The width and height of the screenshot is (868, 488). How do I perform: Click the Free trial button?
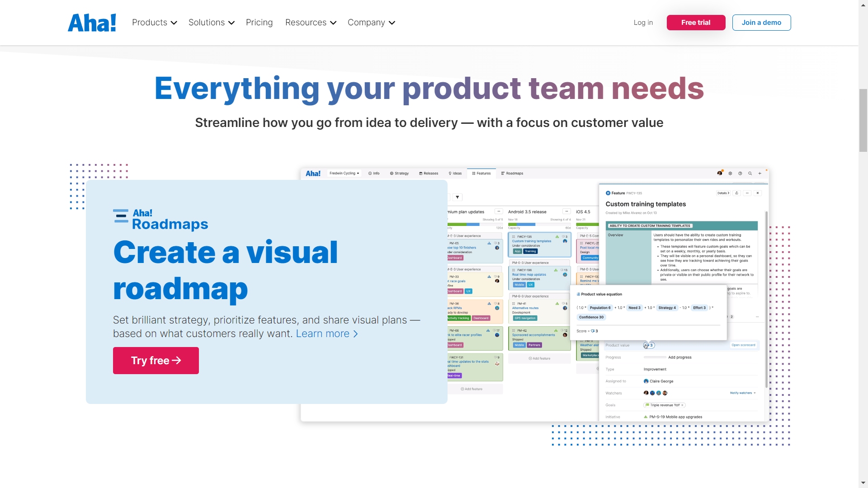coord(696,22)
